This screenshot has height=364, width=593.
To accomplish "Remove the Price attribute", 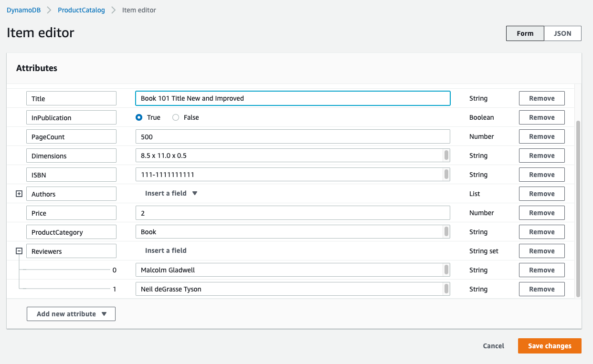I will tap(542, 213).
